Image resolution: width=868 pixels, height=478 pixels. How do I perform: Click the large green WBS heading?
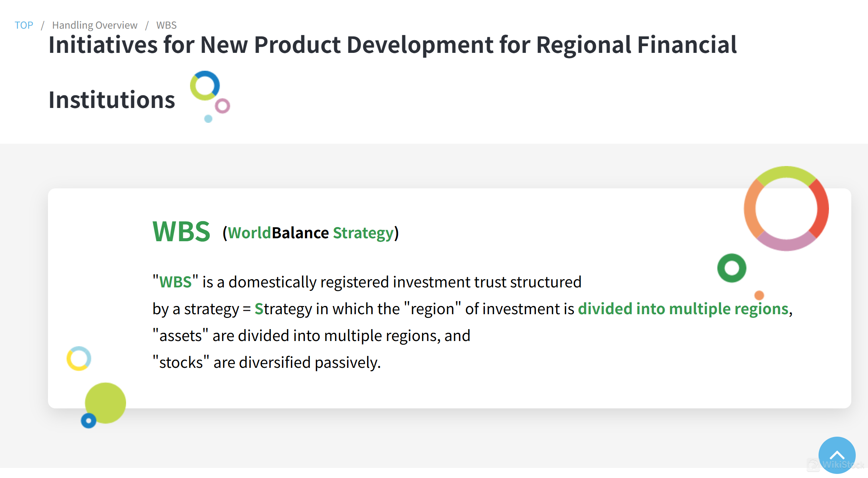tap(181, 232)
